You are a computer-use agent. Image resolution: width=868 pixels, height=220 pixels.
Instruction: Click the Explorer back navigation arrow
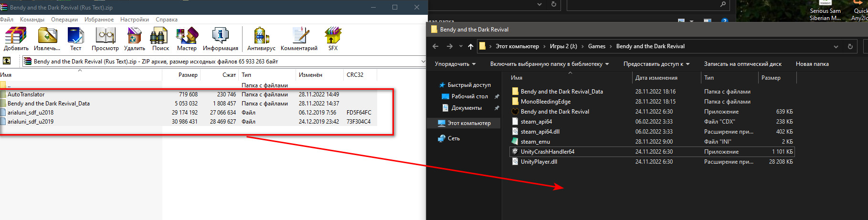pyautogui.click(x=435, y=46)
